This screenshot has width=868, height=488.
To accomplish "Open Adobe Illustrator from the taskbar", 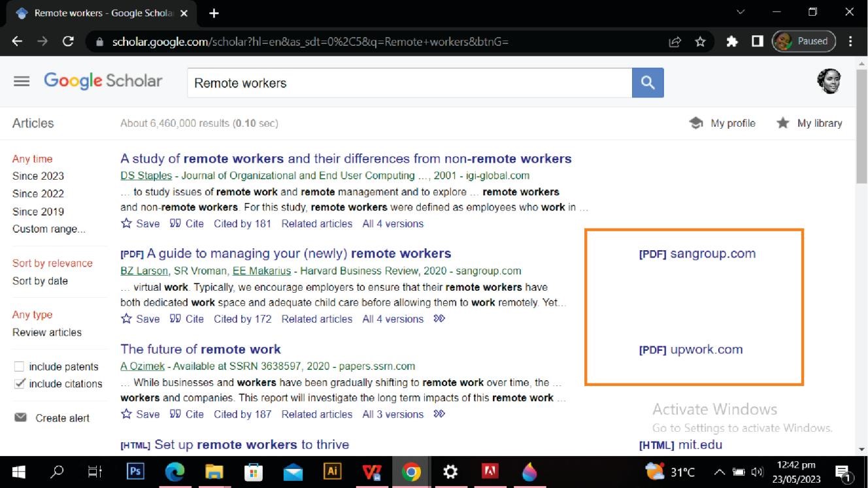I will [332, 472].
